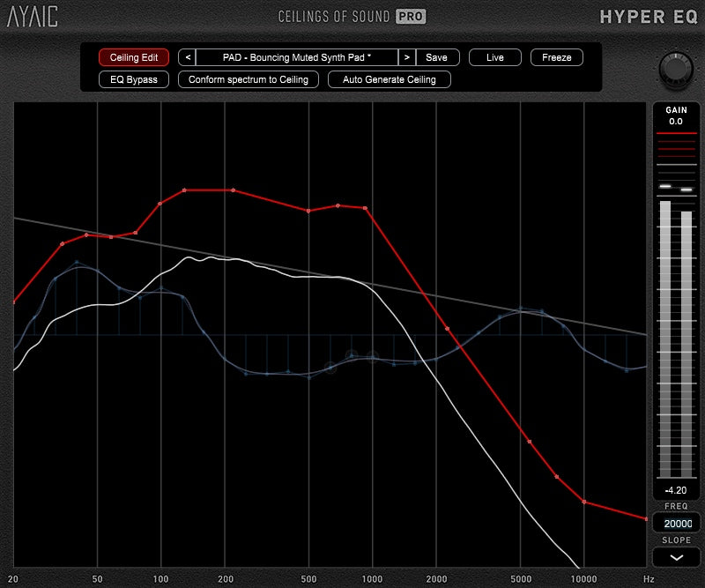Click the CEILINGS OF SOUND title text

[x=334, y=17]
